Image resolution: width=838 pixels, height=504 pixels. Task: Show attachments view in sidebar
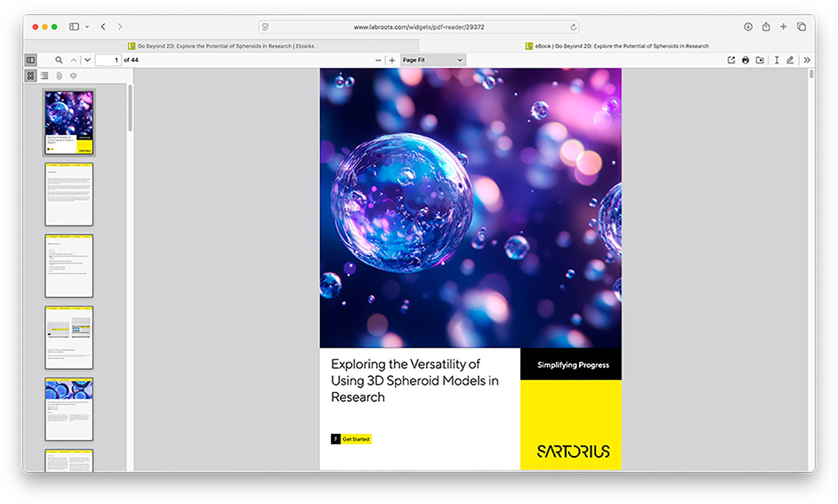pyautogui.click(x=59, y=76)
